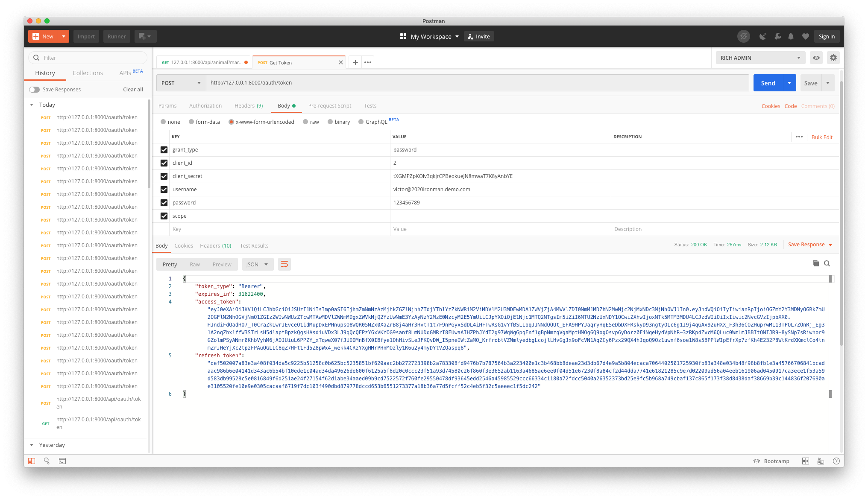Open RICH ADMIN environment dropdown
Viewport: 868px width, 499px height.
click(x=760, y=58)
